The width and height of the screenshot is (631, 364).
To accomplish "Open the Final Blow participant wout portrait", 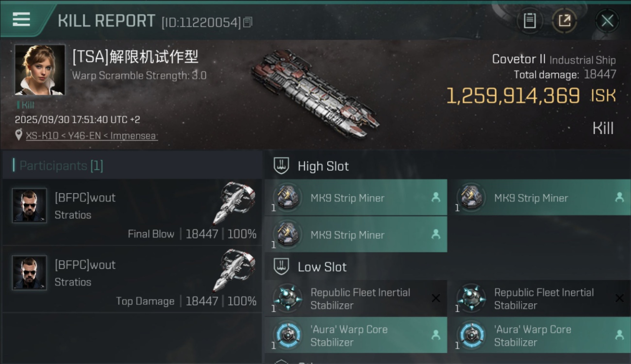I will (30, 206).
